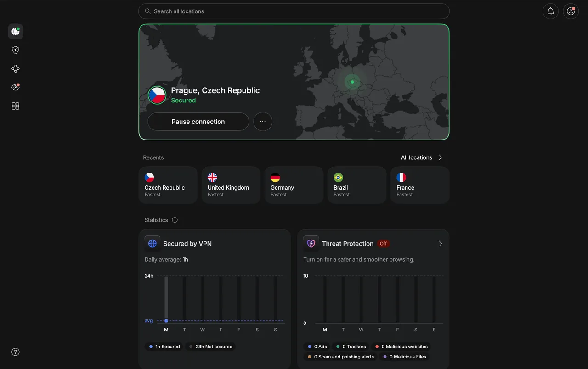Connect to France recent card
The image size is (588, 369).
[420, 185]
